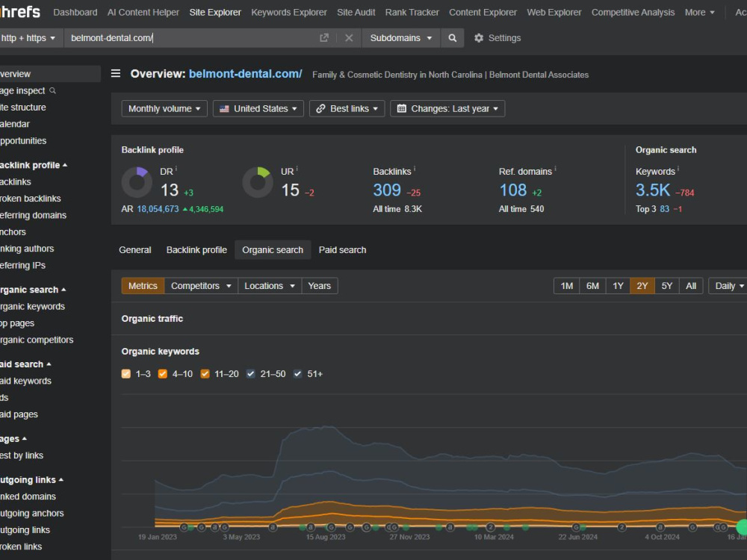
Task: Clear the URL field with the X icon
Action: click(x=349, y=37)
